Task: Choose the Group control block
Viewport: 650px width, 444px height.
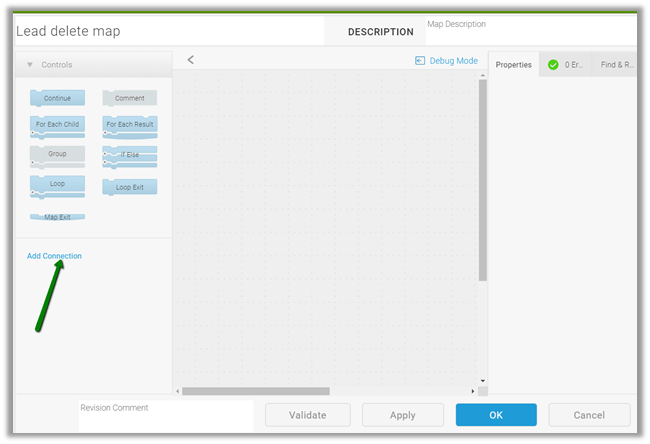Action: coord(57,157)
